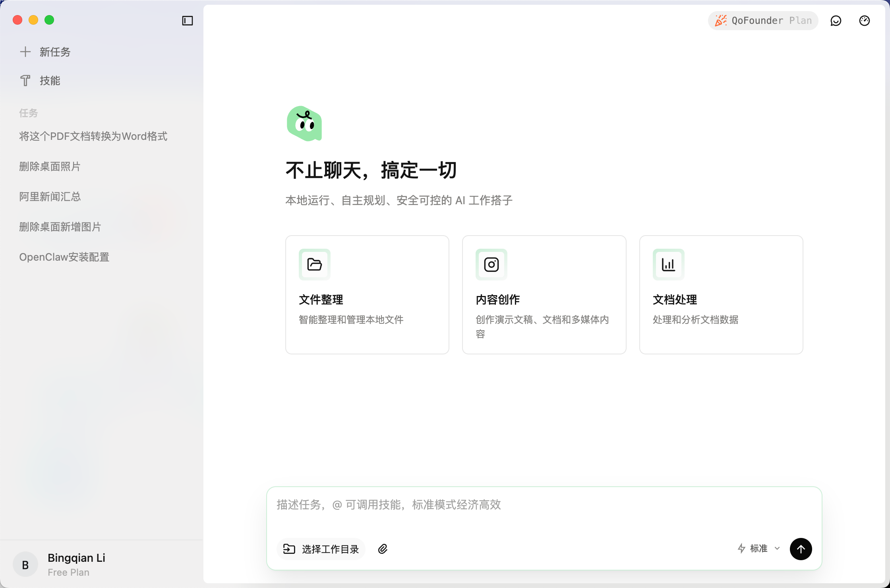Click the lightning bolt mode icon
The image size is (890, 588).
[x=741, y=549]
